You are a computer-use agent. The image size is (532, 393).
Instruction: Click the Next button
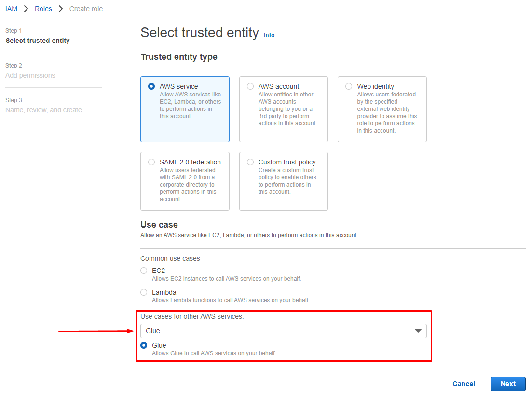(507, 384)
